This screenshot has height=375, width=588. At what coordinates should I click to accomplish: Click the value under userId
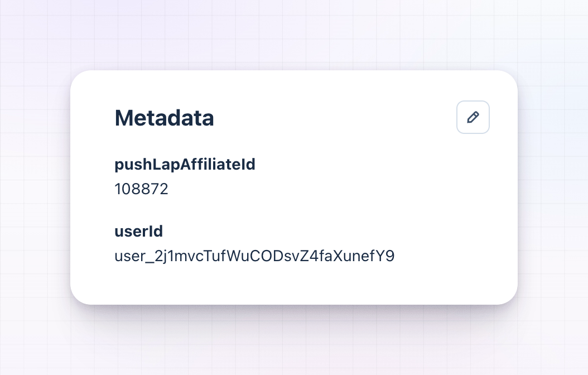[254, 256]
